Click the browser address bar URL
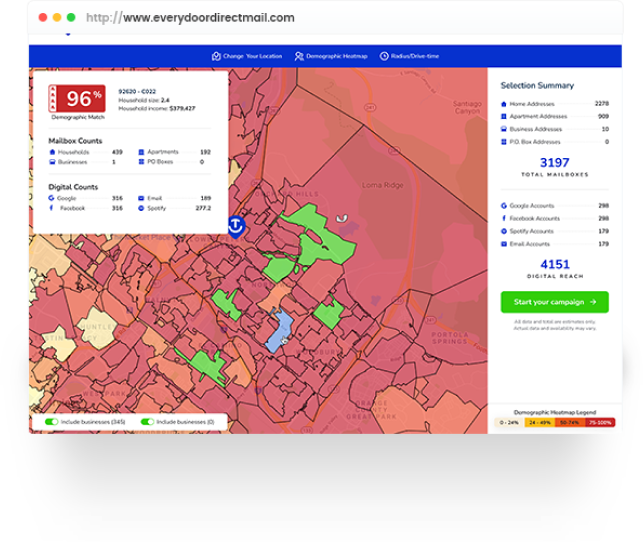Image resolution: width=643 pixels, height=542 pixels. point(190,18)
